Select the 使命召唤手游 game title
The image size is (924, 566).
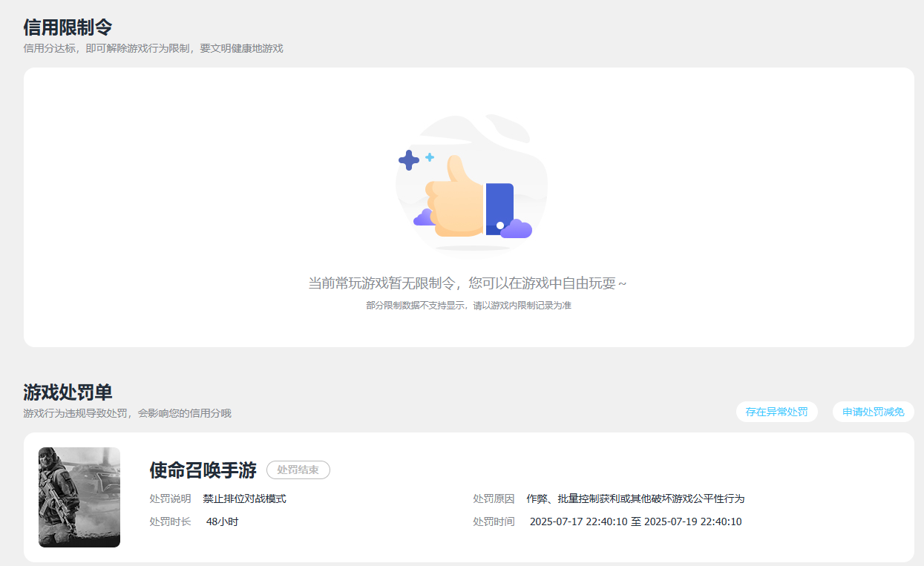coord(203,470)
